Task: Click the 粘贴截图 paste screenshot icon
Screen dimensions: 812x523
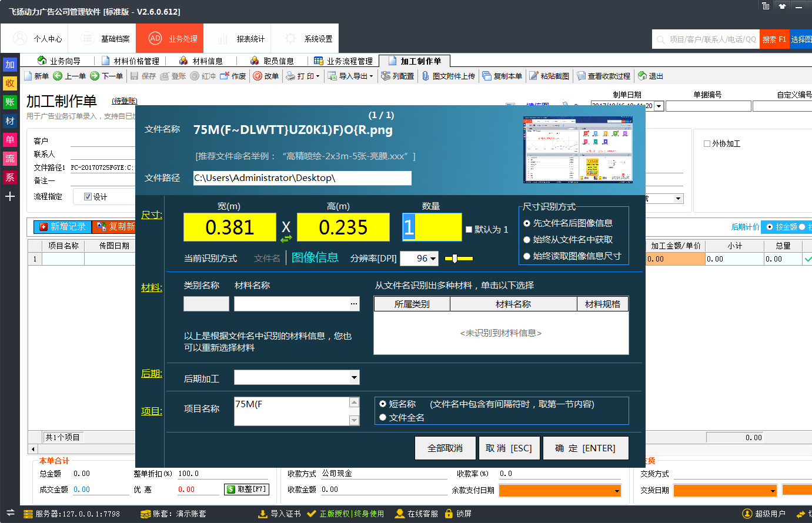Action: tap(534, 76)
